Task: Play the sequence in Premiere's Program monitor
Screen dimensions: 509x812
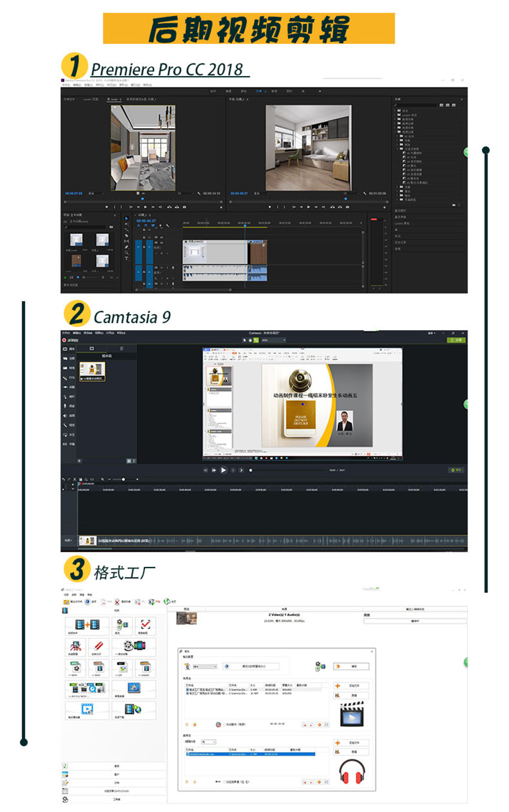Action: point(308,207)
